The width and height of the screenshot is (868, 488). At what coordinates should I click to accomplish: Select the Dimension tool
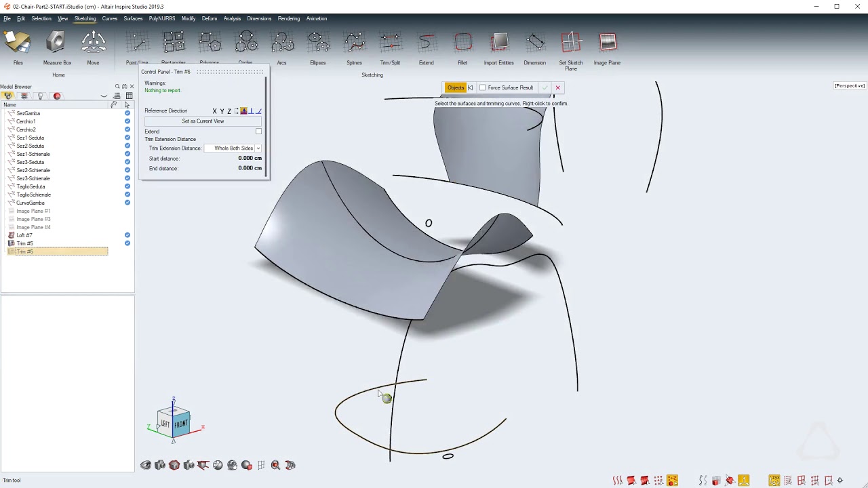click(x=534, y=47)
